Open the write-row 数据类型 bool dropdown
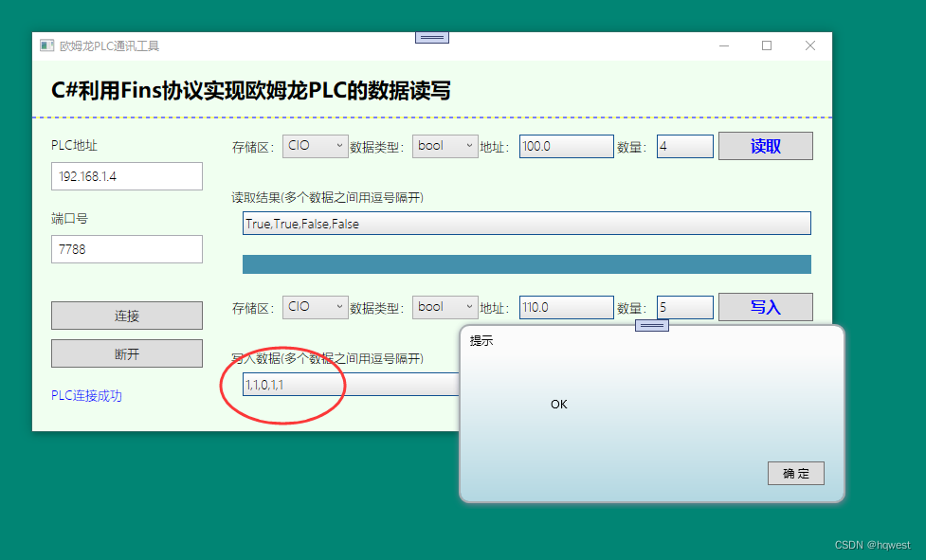The image size is (926, 560). point(445,307)
